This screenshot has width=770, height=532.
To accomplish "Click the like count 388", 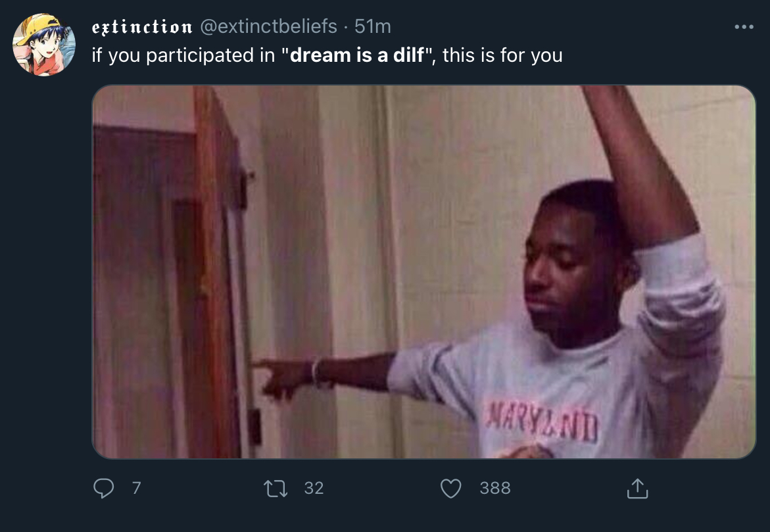I will (495, 488).
